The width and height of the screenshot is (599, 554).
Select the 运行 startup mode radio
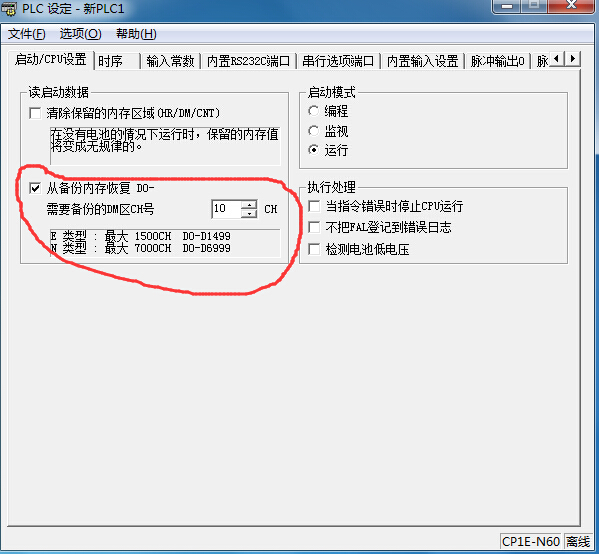pyautogui.click(x=313, y=150)
